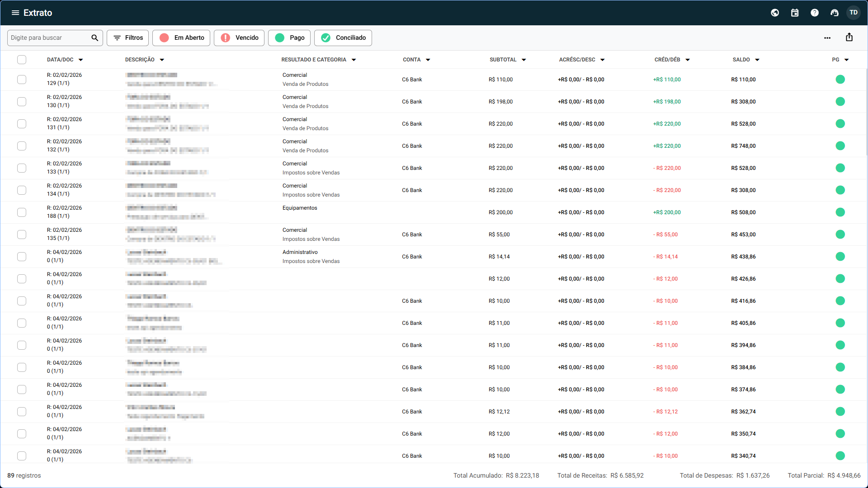Click the export share icon
The width and height of the screenshot is (868, 488).
click(x=849, y=38)
